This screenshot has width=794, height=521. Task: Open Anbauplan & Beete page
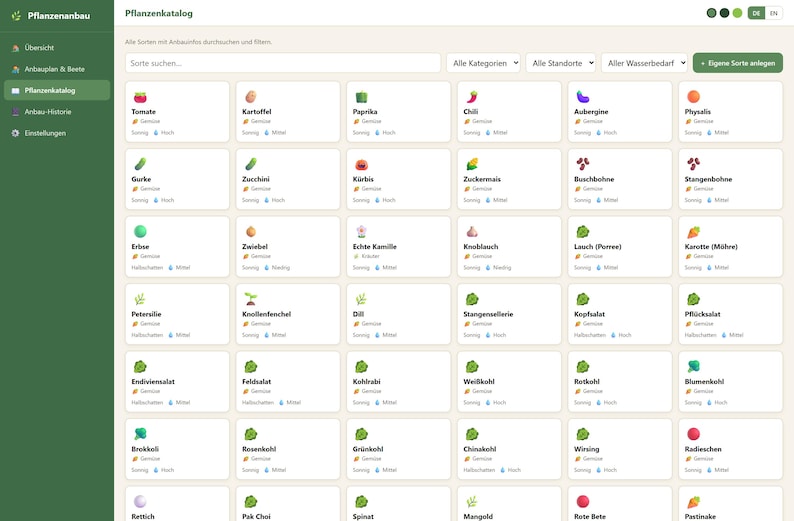(x=57, y=69)
